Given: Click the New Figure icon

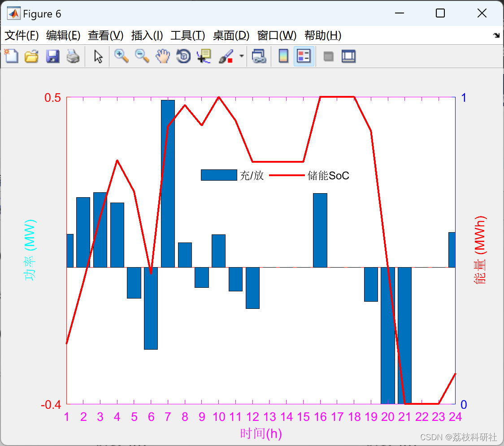Looking at the screenshot, I should coord(12,56).
